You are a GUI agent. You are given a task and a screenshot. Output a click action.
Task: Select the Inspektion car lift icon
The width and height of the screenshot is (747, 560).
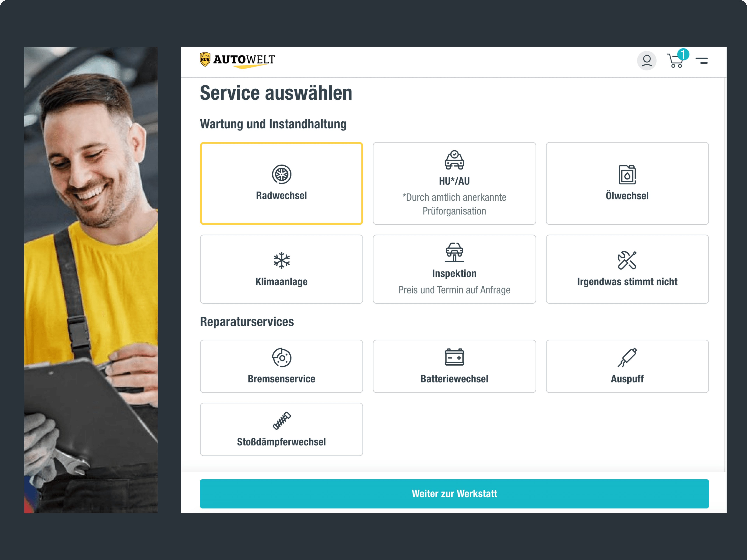454,252
